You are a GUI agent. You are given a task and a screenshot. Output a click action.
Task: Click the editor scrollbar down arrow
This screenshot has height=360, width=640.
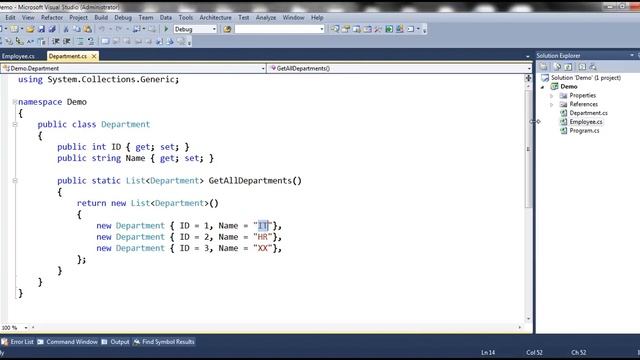[x=528, y=318]
